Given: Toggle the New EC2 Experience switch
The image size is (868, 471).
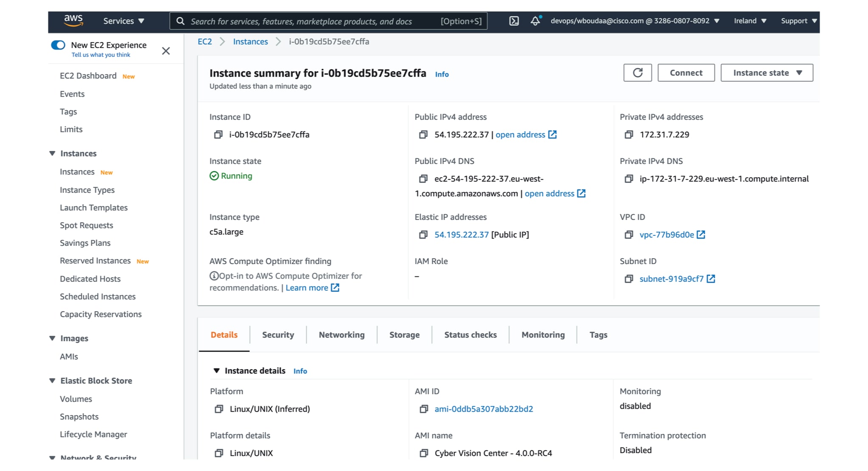Looking at the screenshot, I should [58, 45].
